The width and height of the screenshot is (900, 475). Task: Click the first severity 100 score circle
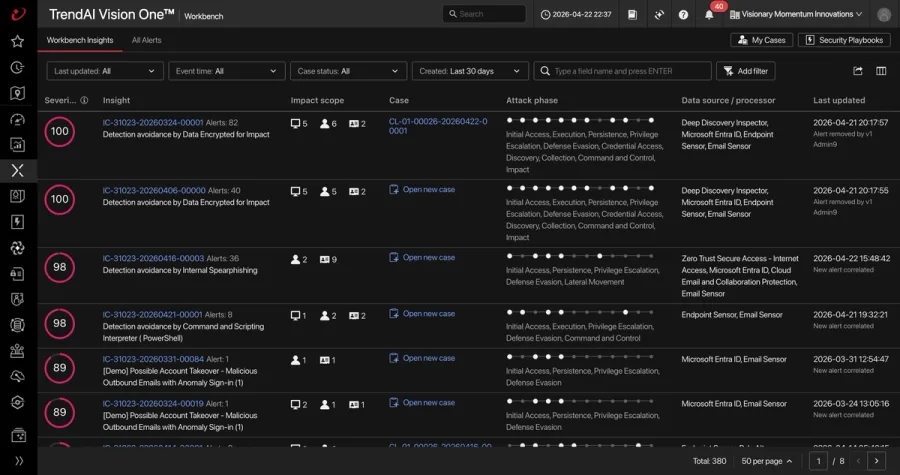60,132
